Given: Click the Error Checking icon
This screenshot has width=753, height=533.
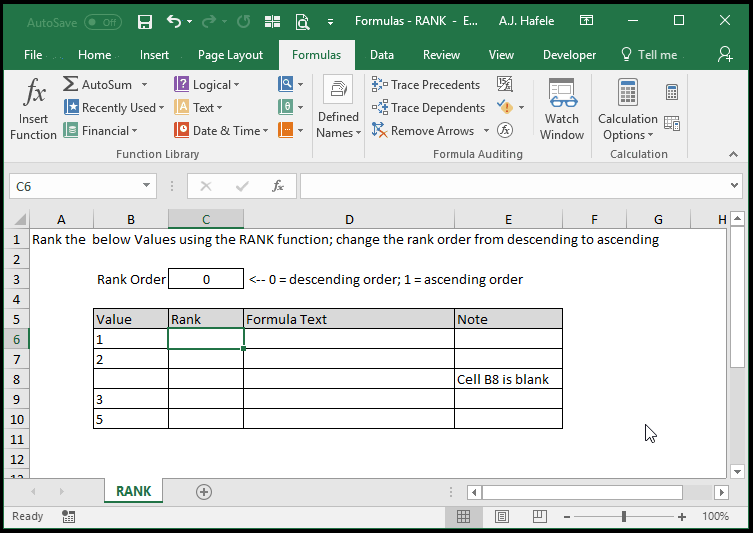Looking at the screenshot, I should point(505,107).
